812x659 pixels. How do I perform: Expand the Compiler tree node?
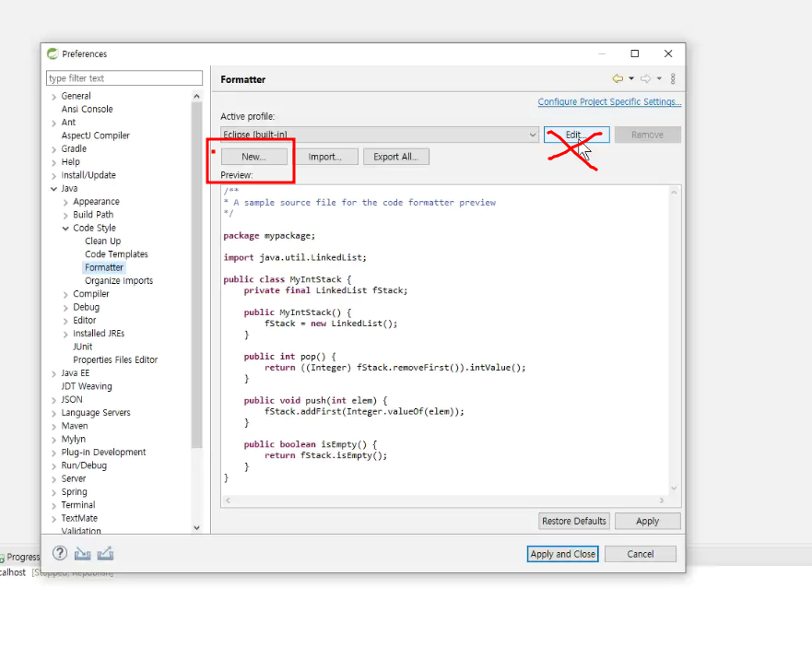click(65, 295)
